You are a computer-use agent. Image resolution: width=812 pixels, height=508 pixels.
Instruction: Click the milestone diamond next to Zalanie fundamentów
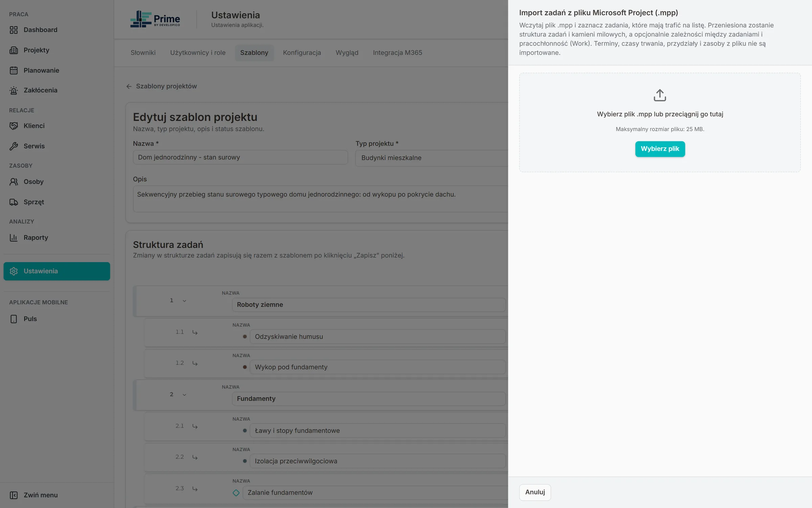(x=236, y=493)
